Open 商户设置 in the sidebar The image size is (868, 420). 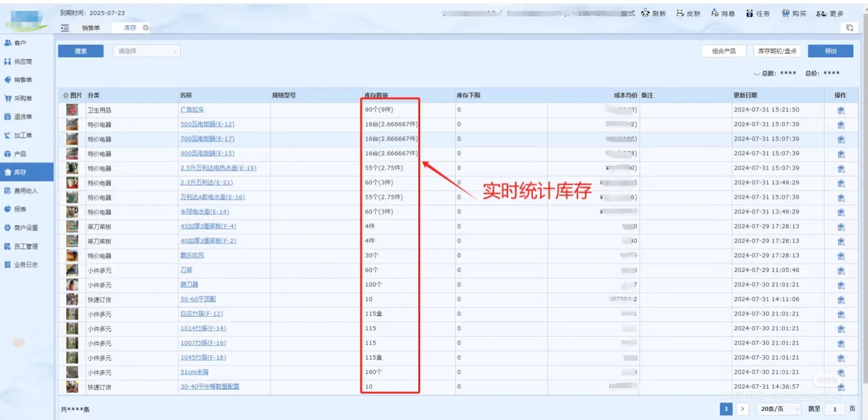[27, 227]
